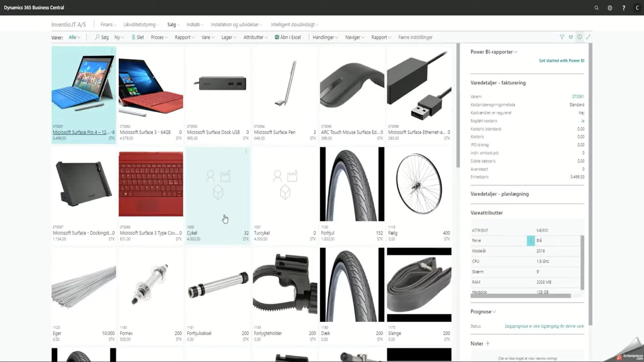
Task: Open Microsoft Surface Pro 4 item link
Action: tap(81, 132)
